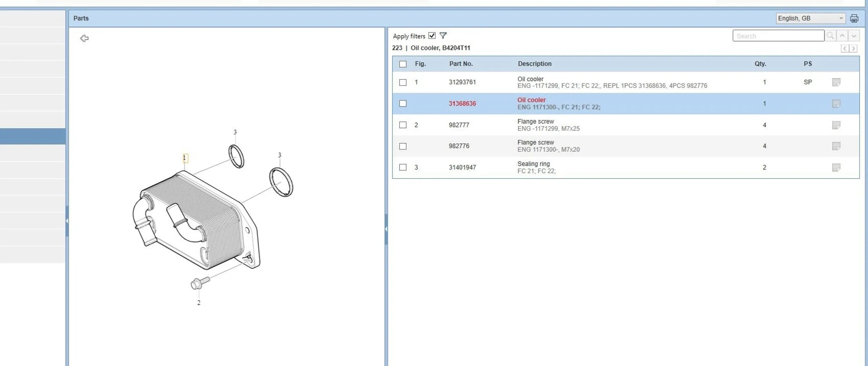
Task: Click the Sealing ring description
Action: 533,164
